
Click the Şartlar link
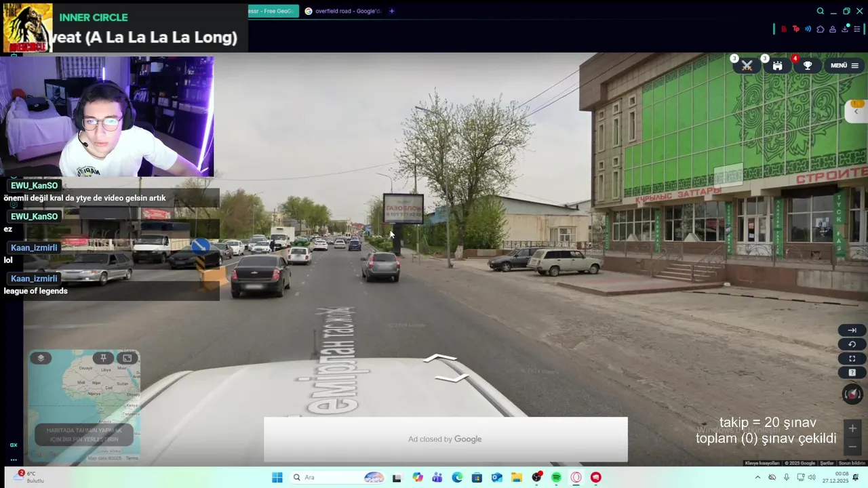coord(827,463)
